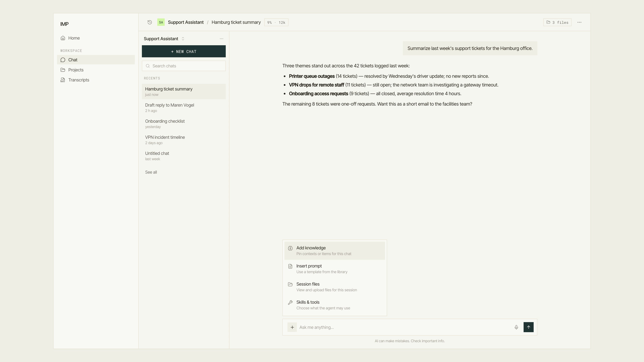
Task: Click the Insert prompt document icon
Action: tap(290, 266)
